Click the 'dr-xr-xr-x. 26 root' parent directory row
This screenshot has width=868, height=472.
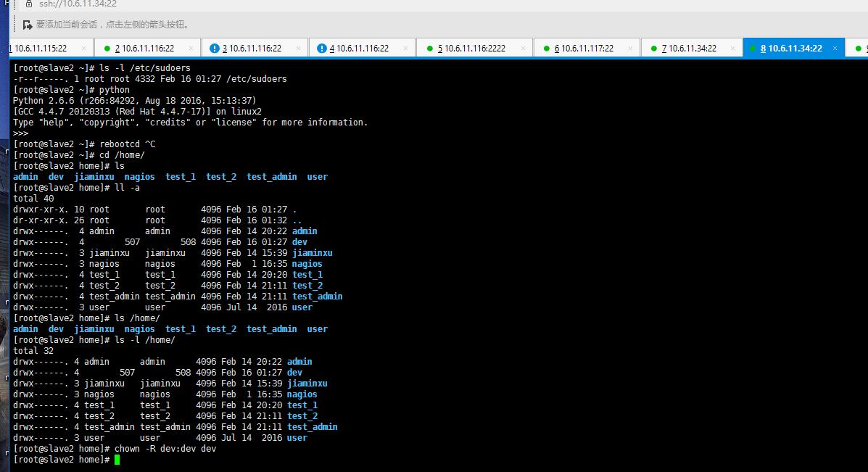[157, 220]
